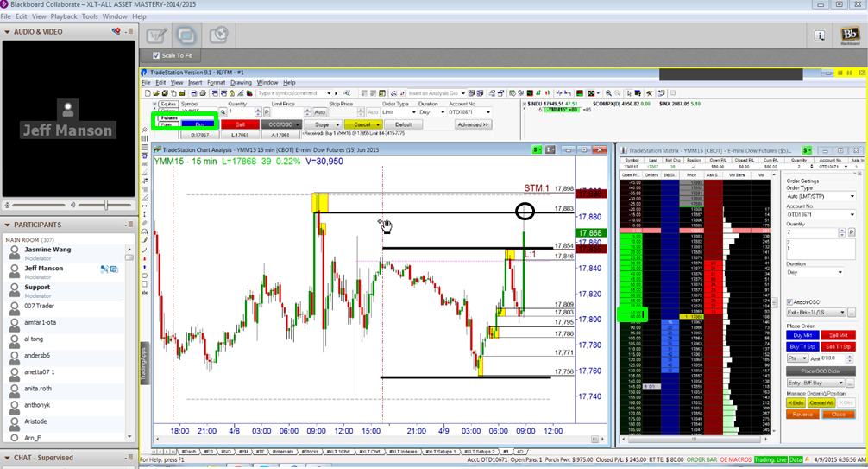Open the web tour globe icon

218,35
